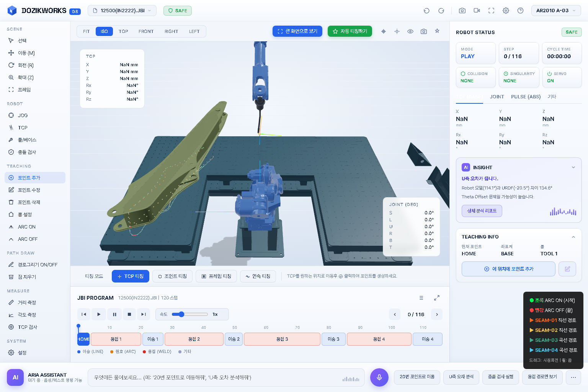The width and height of the screenshot is (588, 392).
Task: Select the 선택 pointer tool
Action: (x=35, y=41)
